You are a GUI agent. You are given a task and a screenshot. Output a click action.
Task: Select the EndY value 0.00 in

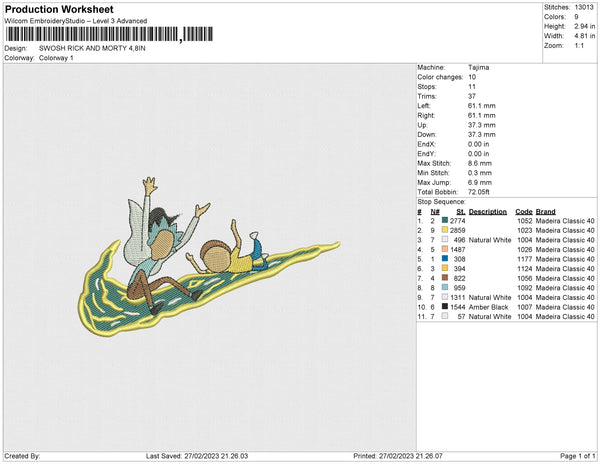tap(478, 154)
